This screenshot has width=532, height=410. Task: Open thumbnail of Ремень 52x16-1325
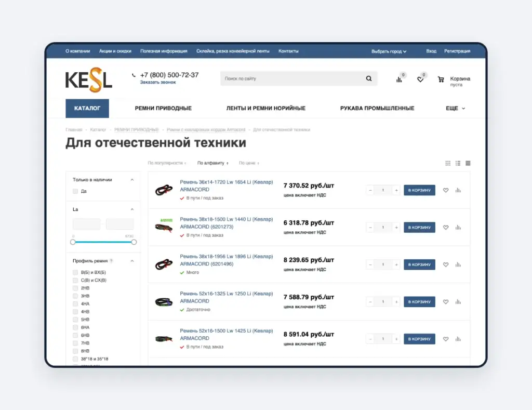[x=164, y=302]
